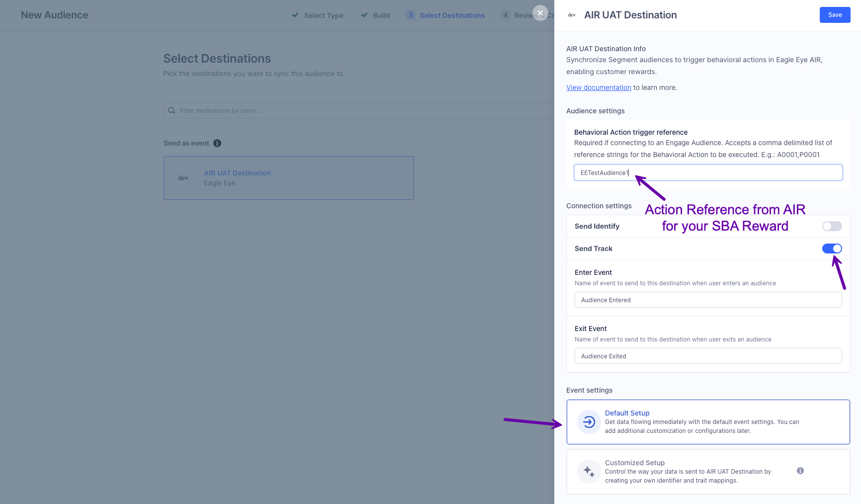Click the Send as event info icon

pyautogui.click(x=217, y=143)
